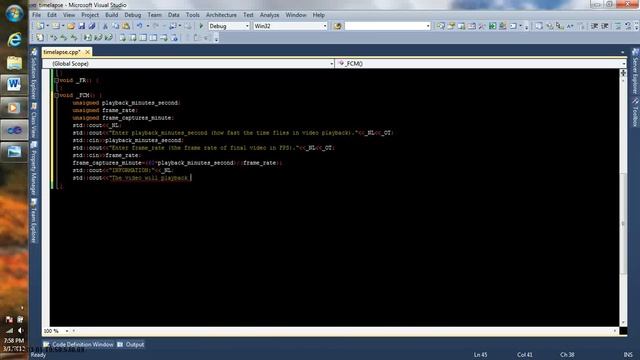The height and width of the screenshot is (360, 640).
Task: Click the find combo box input field
Action: (x=384, y=26)
